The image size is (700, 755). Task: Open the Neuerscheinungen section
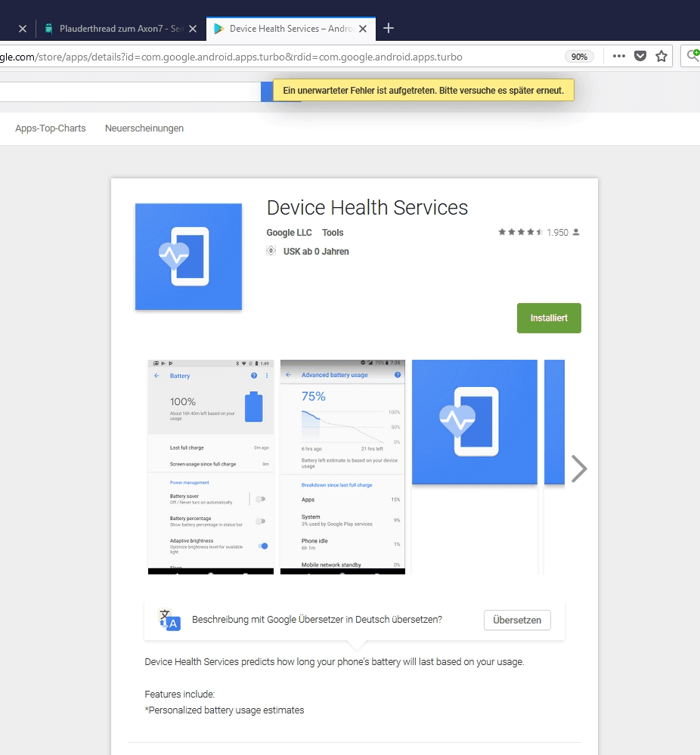tap(144, 128)
